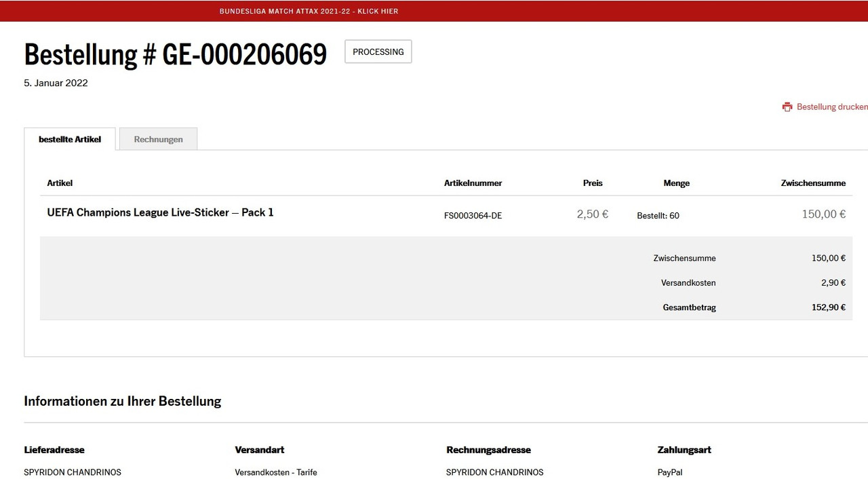Viewport: 868px width, 479px height.
Task: Click the Artikel column header
Action: pos(60,183)
